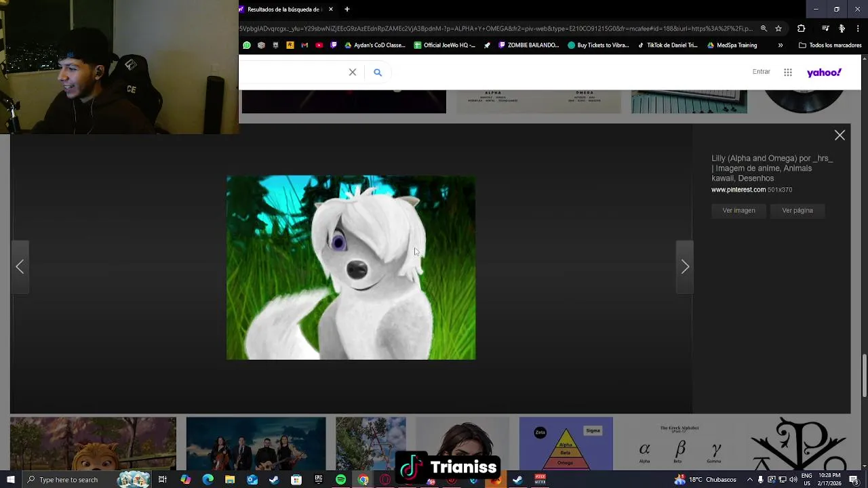The image size is (868, 488).
Task: Open the Rockstar Games bookmark icon
Action: 290,45
